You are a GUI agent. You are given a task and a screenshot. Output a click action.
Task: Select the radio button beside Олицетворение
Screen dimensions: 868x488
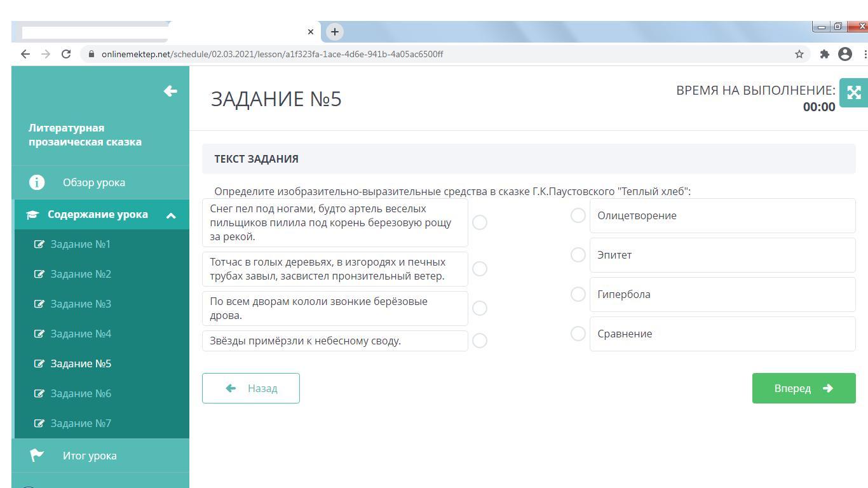(578, 215)
